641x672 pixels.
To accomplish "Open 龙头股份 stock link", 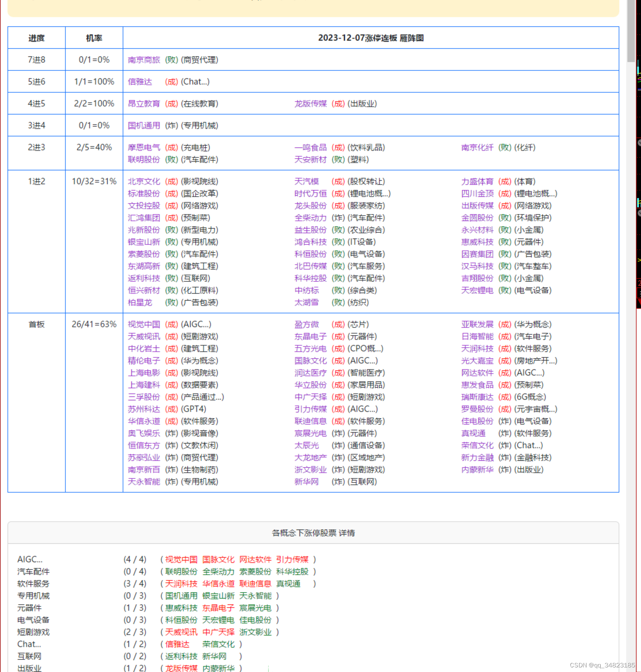I will [310, 206].
